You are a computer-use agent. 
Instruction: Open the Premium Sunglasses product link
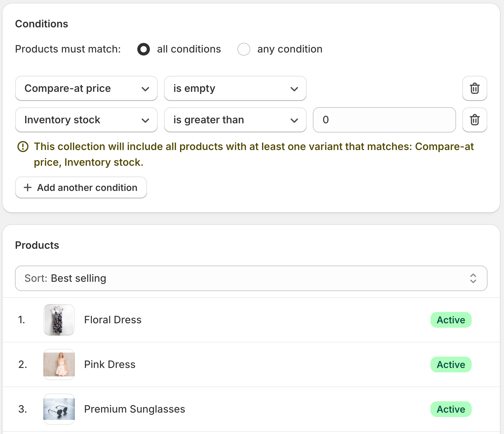134,409
